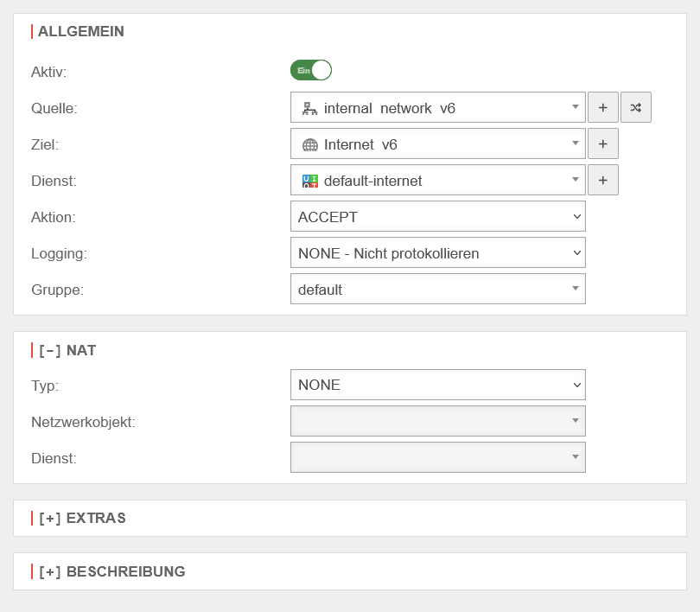This screenshot has width=700, height=612.
Task: Click the plus button next to Quelle
Action: pyautogui.click(x=602, y=108)
